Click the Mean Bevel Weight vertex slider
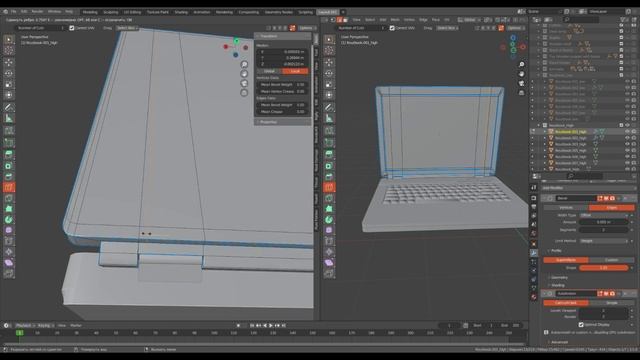Image resolution: width=640 pixels, height=360 pixels. point(282,84)
